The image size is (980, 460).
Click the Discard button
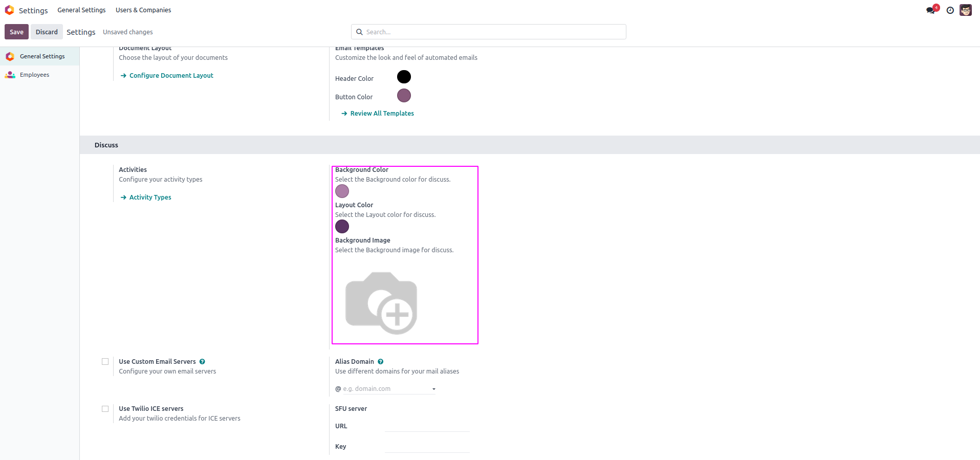(x=47, y=32)
